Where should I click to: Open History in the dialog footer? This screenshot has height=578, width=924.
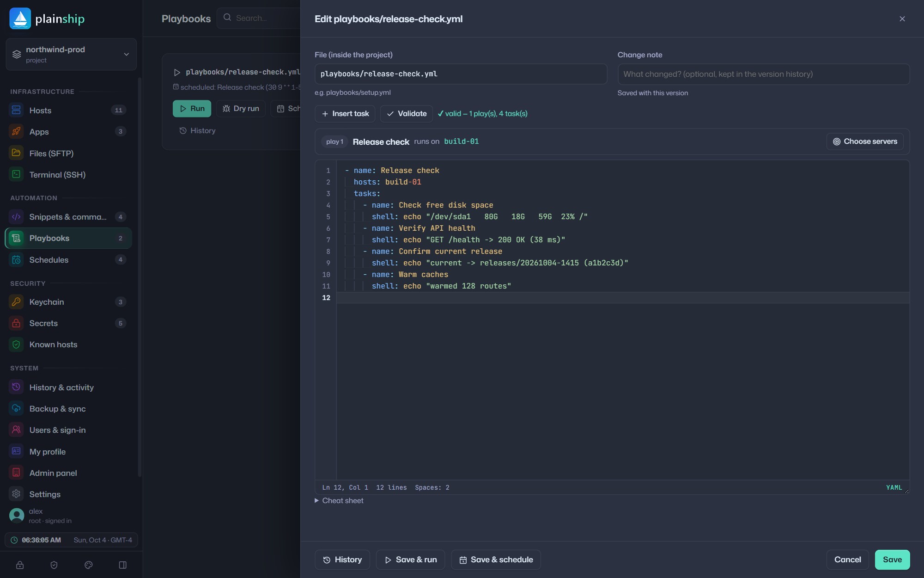(342, 560)
